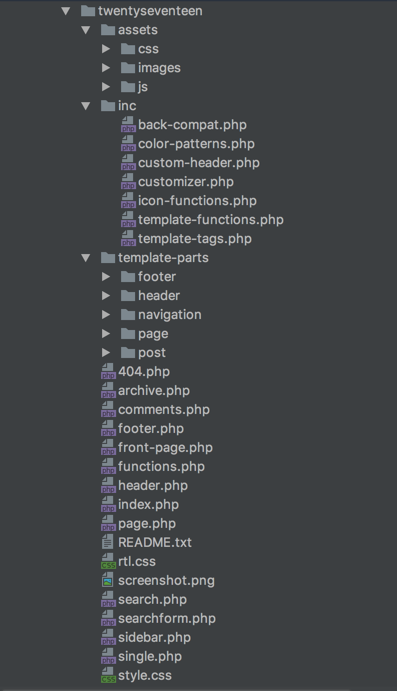Click image icon of screenshot.png
The height and width of the screenshot is (691, 397).
108,580
